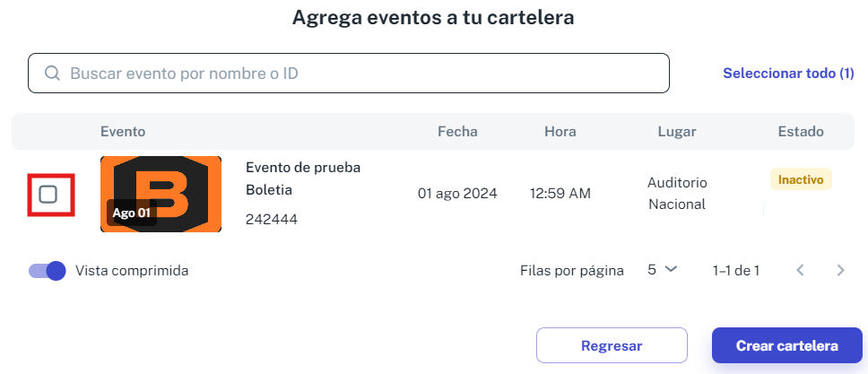Click the Boletia event logo thumbnail
Image resolution: width=868 pixels, height=374 pixels.
click(161, 194)
